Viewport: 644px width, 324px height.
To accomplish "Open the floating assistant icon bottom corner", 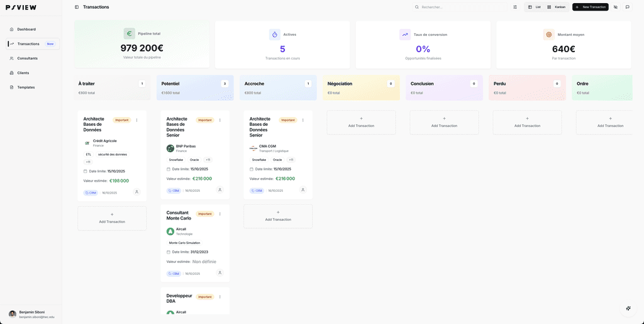I will tap(628, 308).
